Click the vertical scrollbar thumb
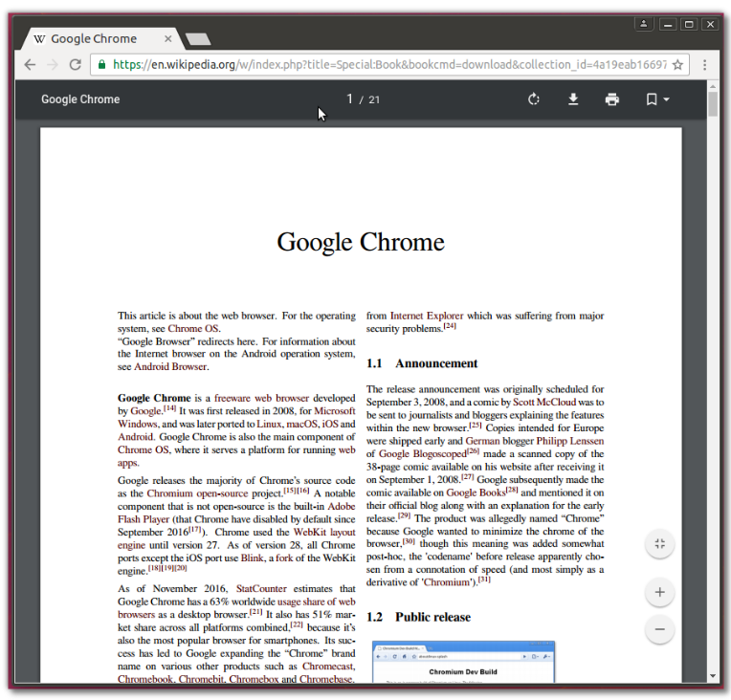 pos(713,104)
